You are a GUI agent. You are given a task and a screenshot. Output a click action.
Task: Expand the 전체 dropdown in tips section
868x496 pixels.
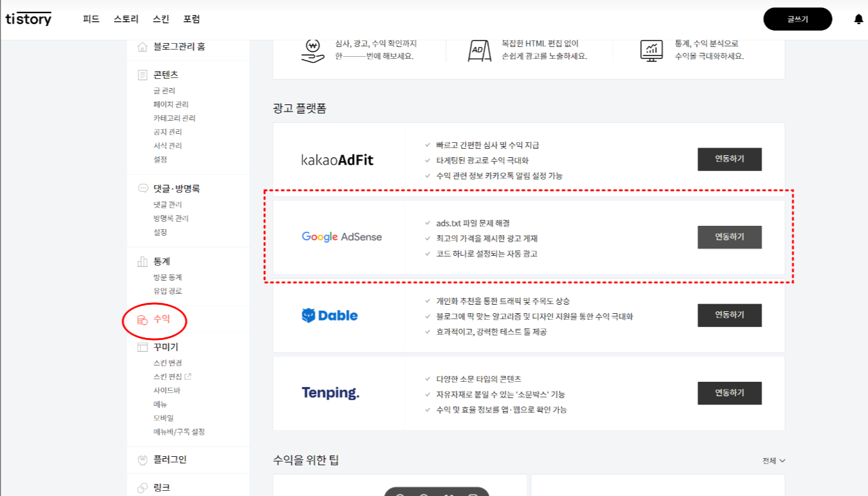[774, 461]
